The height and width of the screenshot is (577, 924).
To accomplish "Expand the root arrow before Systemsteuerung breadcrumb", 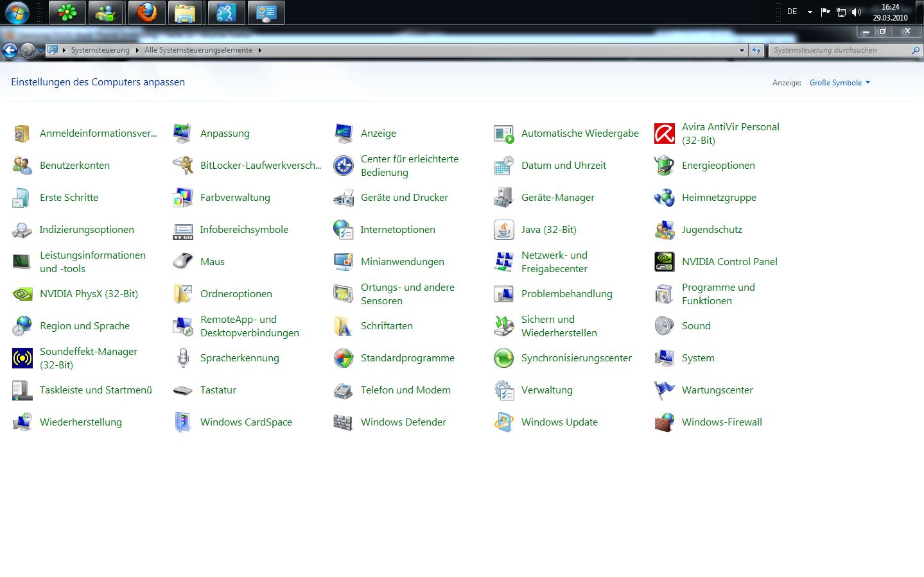I will (x=65, y=50).
